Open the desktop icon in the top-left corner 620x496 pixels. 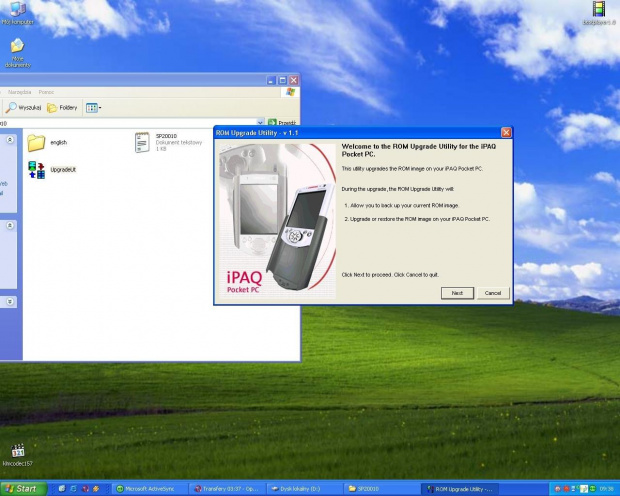click(17, 12)
